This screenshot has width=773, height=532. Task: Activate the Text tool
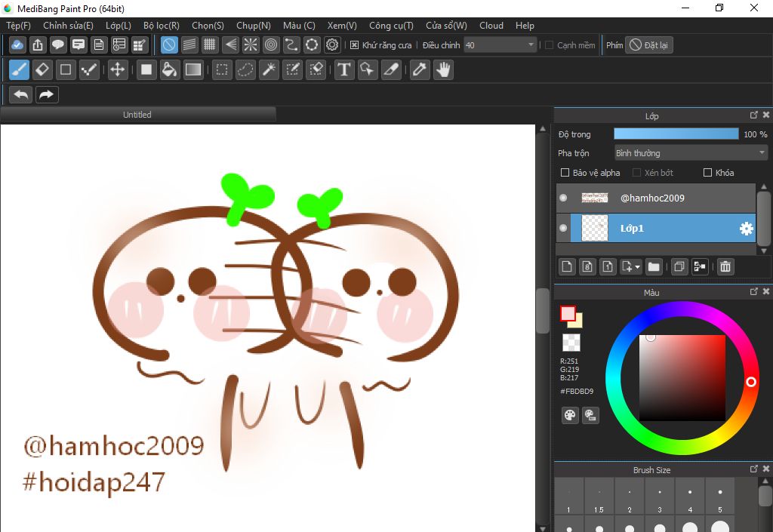click(344, 70)
